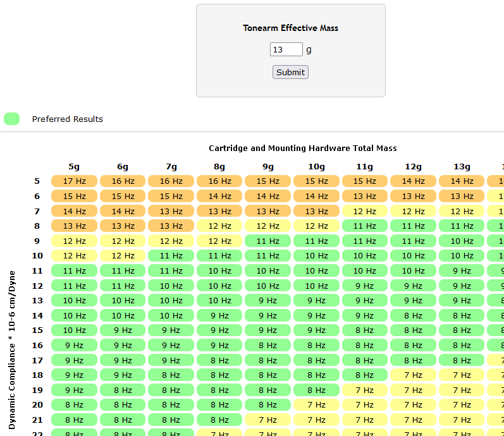Click the 'Preferred Results' legend label

(68, 119)
